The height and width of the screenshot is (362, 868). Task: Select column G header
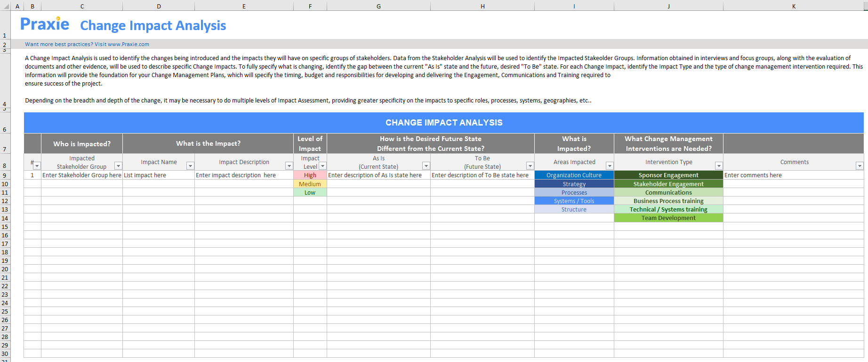coord(378,6)
